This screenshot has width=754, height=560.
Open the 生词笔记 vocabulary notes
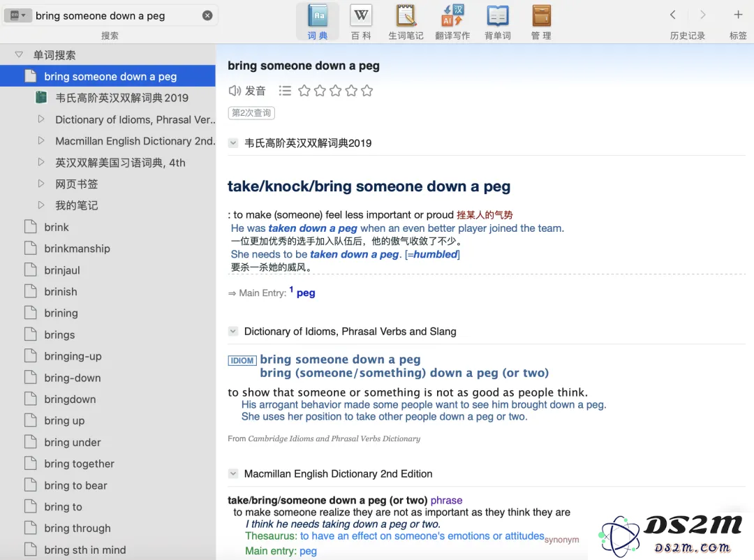[x=406, y=22]
